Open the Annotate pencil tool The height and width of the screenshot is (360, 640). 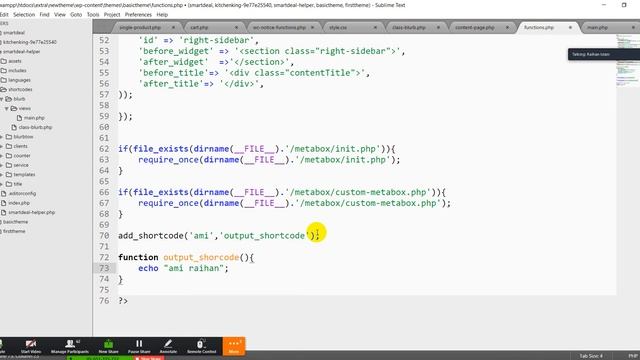click(168, 344)
